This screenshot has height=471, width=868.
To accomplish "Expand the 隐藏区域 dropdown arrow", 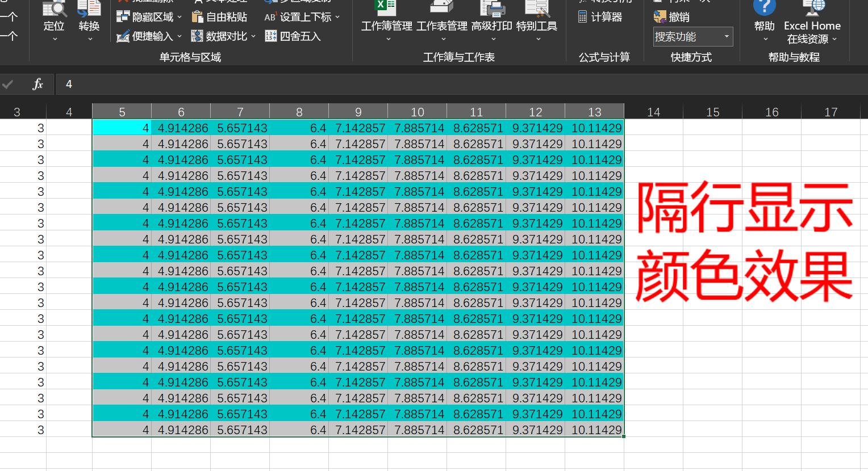I will click(180, 17).
